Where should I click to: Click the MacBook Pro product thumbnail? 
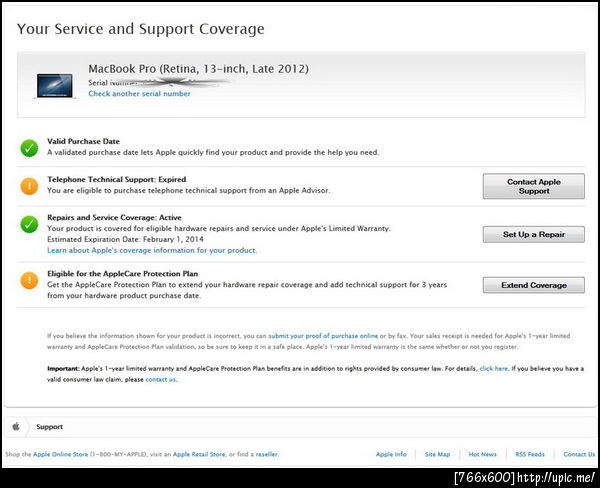pos(56,82)
